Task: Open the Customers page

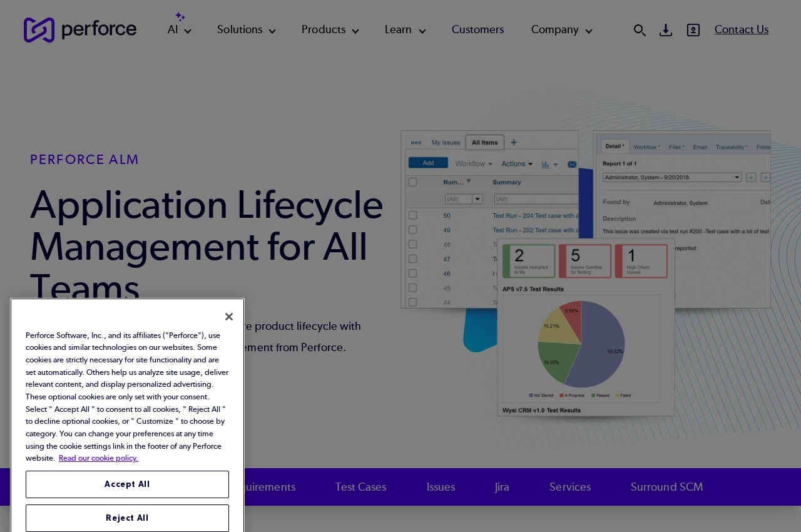Action: pyautogui.click(x=477, y=30)
